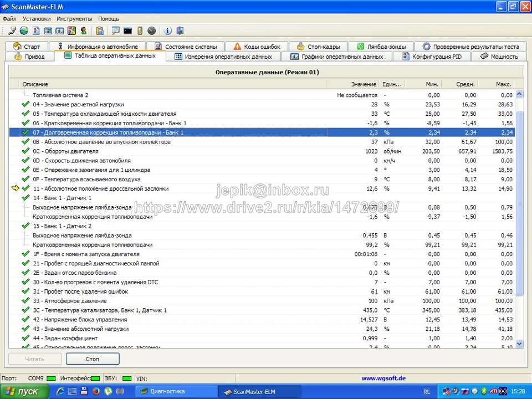
Task: Click the connect-to-interface plug icon
Action: click(11, 30)
